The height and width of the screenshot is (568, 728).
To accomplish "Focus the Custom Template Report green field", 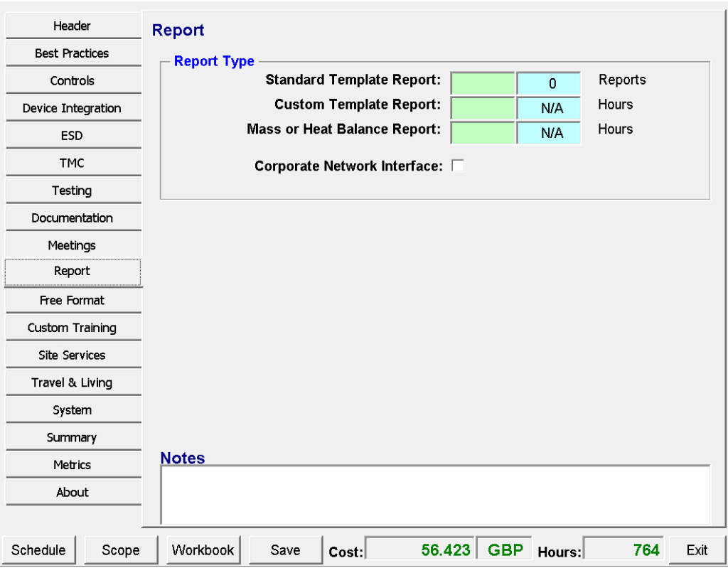I will 483,108.
